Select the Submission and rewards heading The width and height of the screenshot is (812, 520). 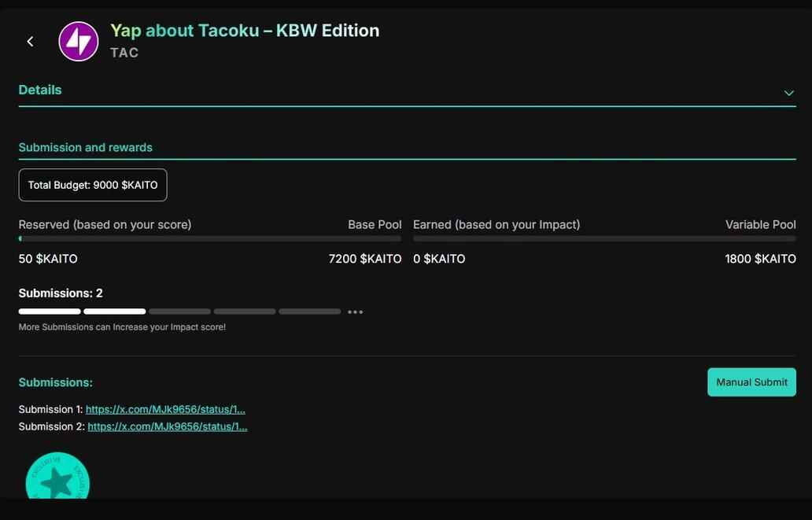click(x=86, y=148)
